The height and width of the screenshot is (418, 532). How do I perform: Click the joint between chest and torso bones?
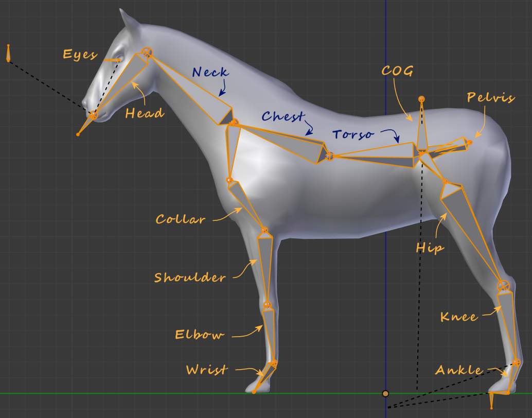(x=329, y=156)
